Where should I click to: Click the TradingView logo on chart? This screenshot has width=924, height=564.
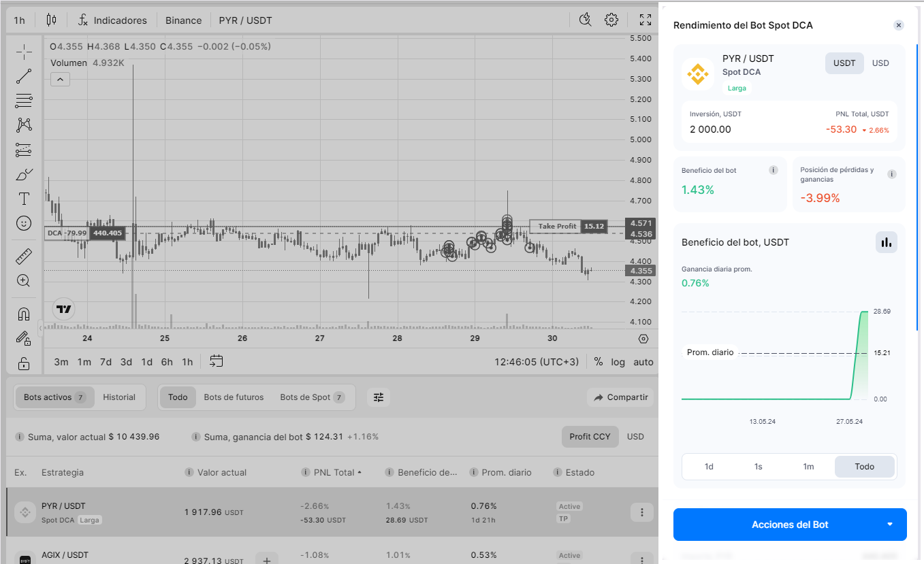[64, 309]
